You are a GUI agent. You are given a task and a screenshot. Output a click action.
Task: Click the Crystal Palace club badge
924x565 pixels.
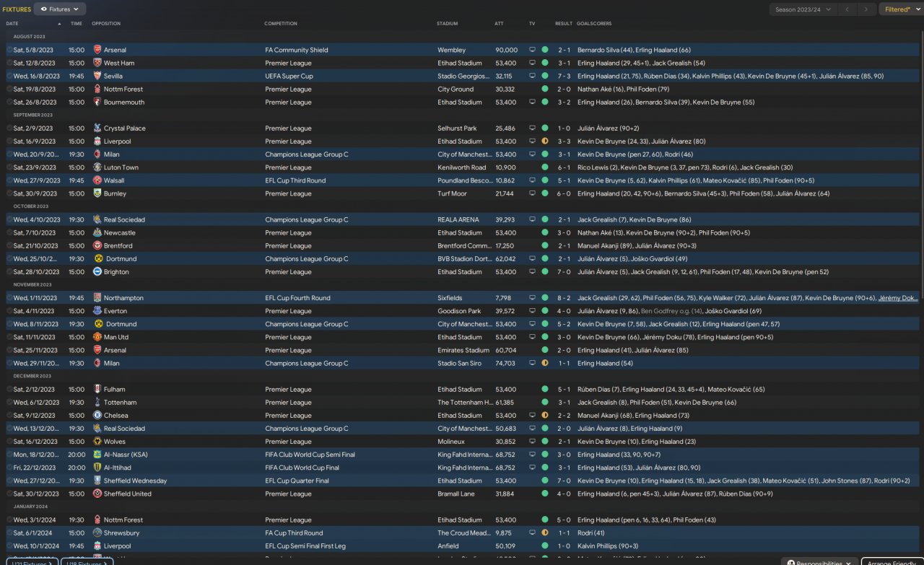97,128
